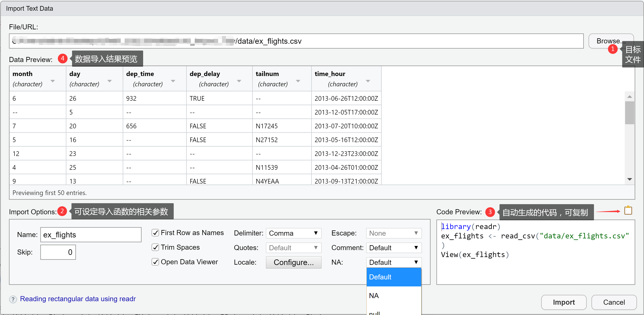Screen dimensions: 644x315
Task: Click the Import button
Action: click(x=564, y=302)
